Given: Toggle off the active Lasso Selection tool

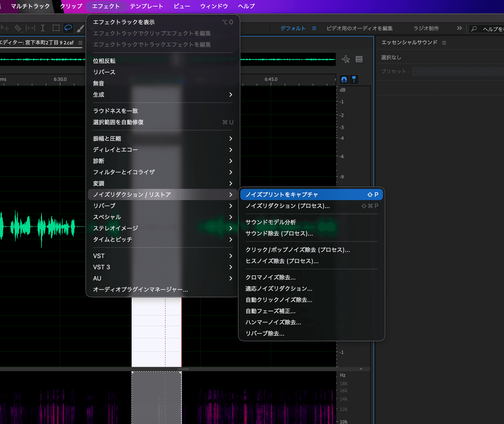Looking at the screenshot, I should (x=68, y=28).
